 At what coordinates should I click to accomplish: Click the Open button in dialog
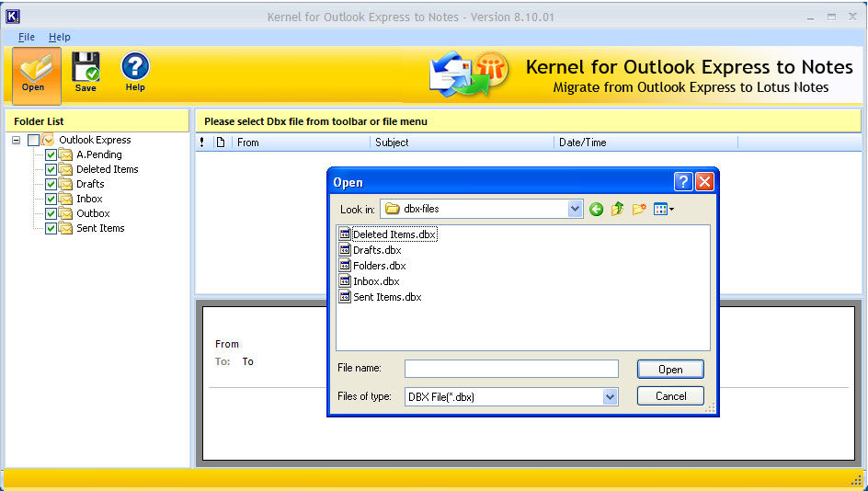tap(670, 369)
